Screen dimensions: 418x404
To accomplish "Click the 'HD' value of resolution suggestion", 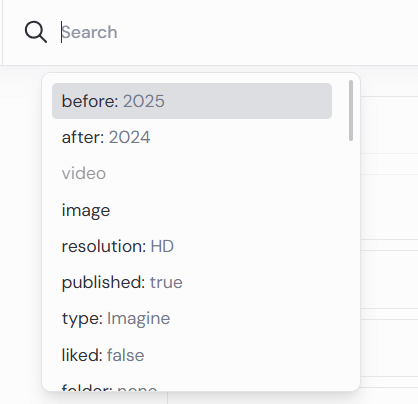I will (x=162, y=246).
